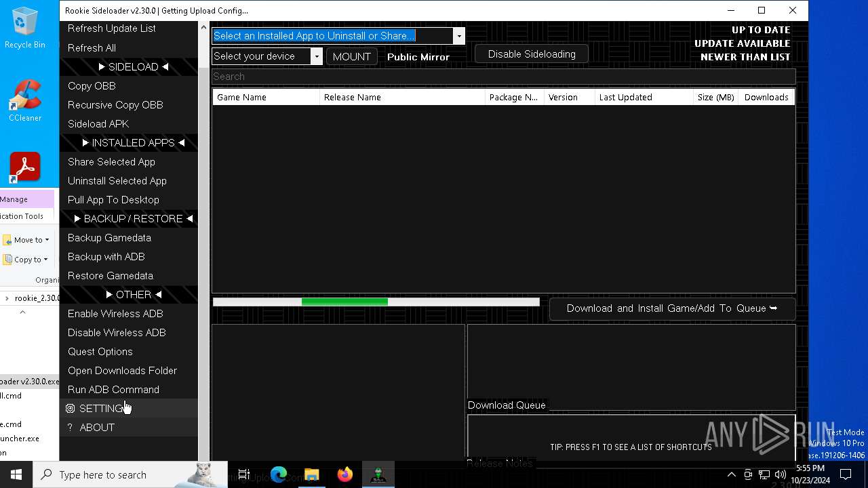The image size is (868, 488).
Task: Open the Recycle Bin desktop icon
Action: click(x=25, y=28)
